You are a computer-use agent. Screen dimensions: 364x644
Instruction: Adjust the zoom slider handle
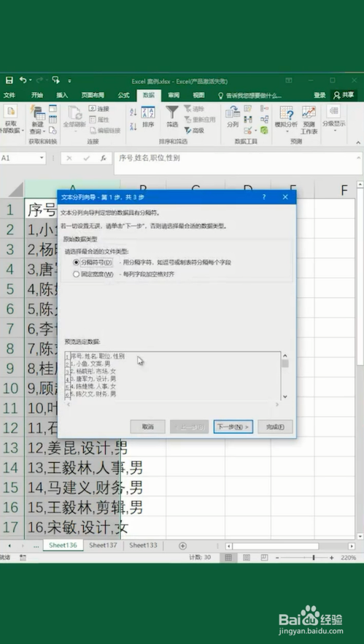314,558
